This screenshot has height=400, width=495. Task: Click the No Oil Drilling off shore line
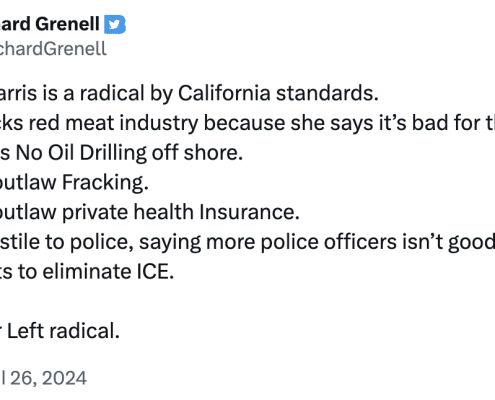click(121, 153)
